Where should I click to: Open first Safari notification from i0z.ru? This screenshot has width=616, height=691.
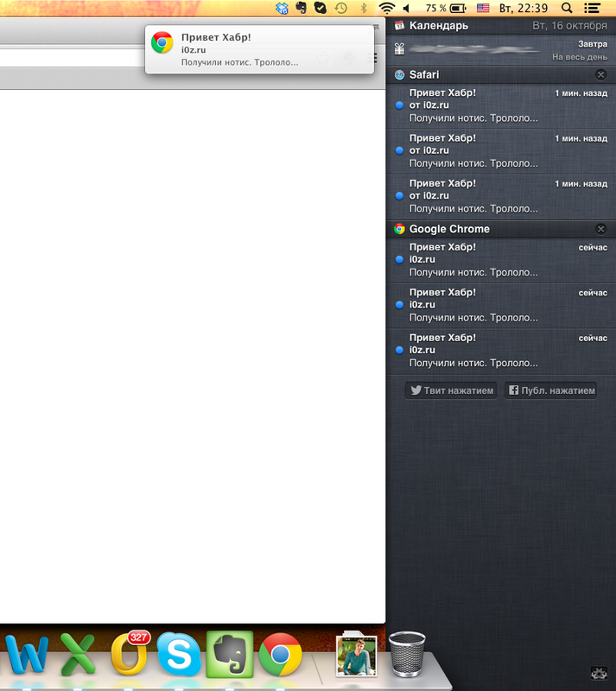501,105
